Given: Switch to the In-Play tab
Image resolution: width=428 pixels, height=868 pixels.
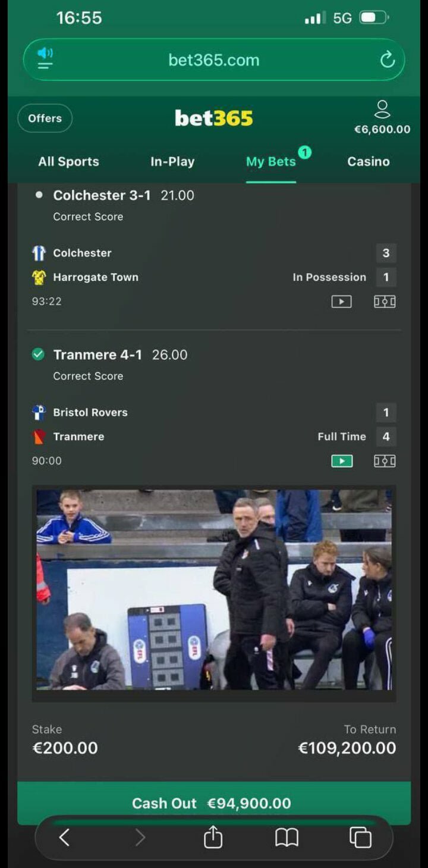Looking at the screenshot, I should pyautogui.click(x=172, y=162).
